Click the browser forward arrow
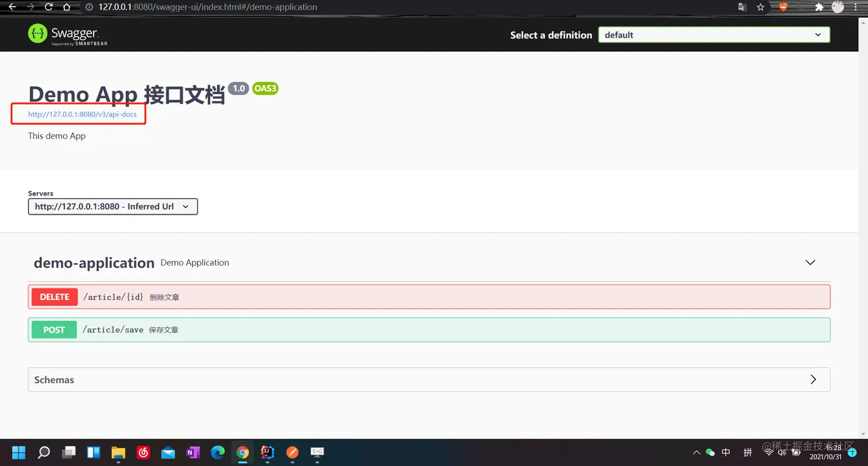Image resolution: width=868 pixels, height=466 pixels. [30, 7]
